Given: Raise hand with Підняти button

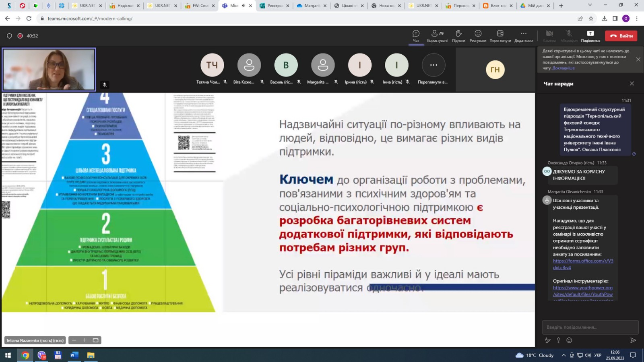Looking at the screenshot, I should click(x=458, y=36).
